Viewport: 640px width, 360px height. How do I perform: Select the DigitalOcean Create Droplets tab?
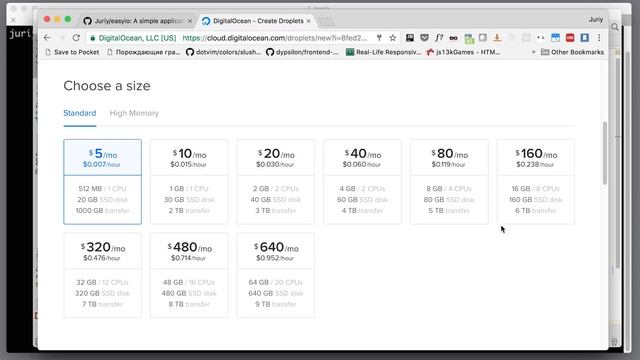click(x=257, y=21)
